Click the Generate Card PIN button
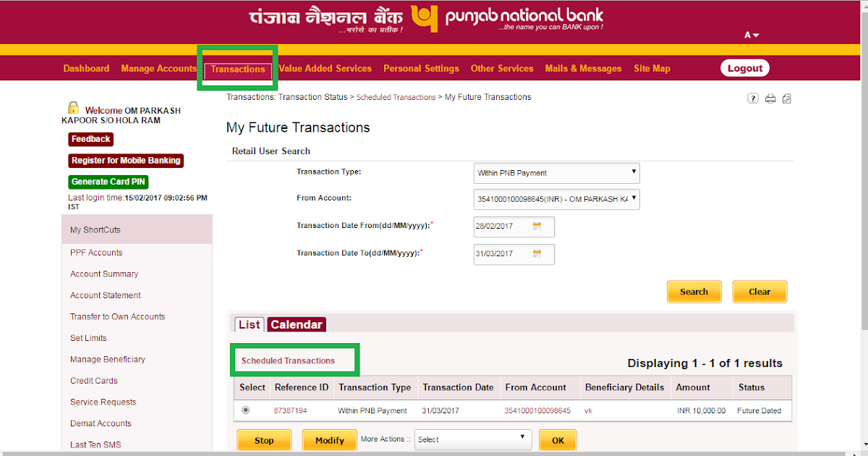Image resolution: width=868 pixels, height=456 pixels. click(x=108, y=182)
